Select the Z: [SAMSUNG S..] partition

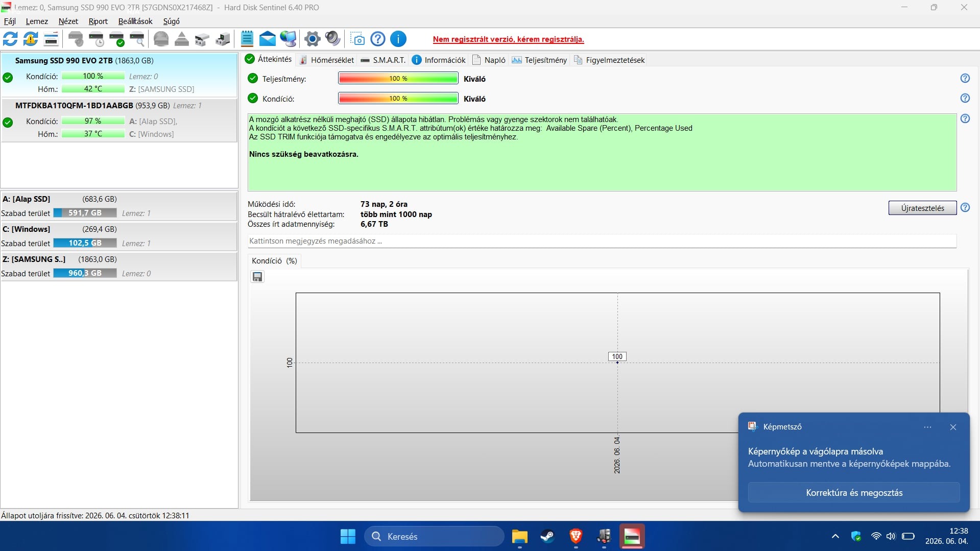[x=119, y=266]
